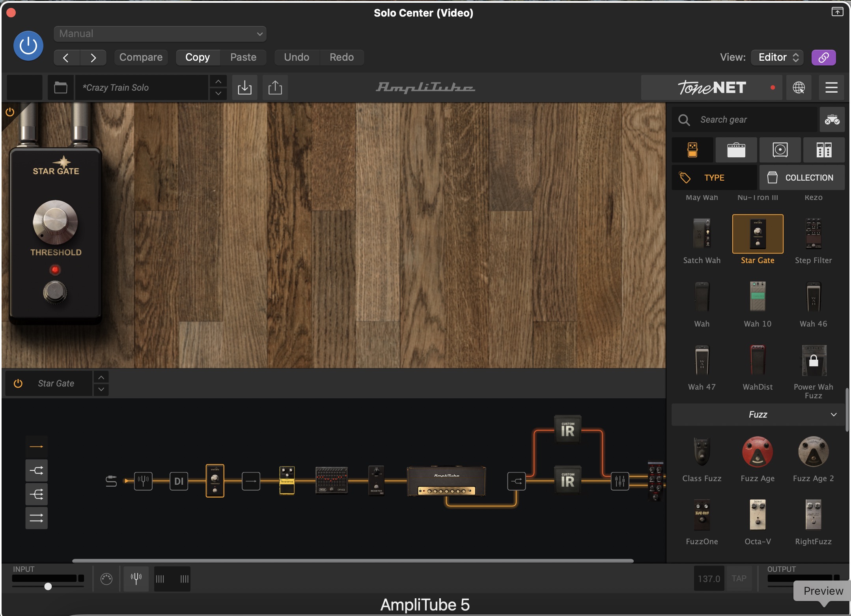Open the hamburger main menu

[831, 88]
